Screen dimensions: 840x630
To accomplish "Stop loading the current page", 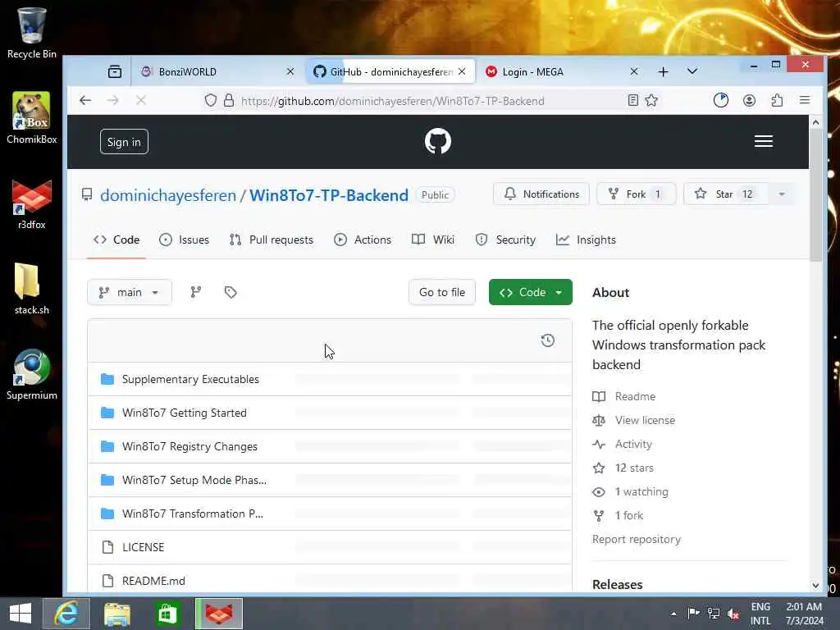I will point(141,100).
